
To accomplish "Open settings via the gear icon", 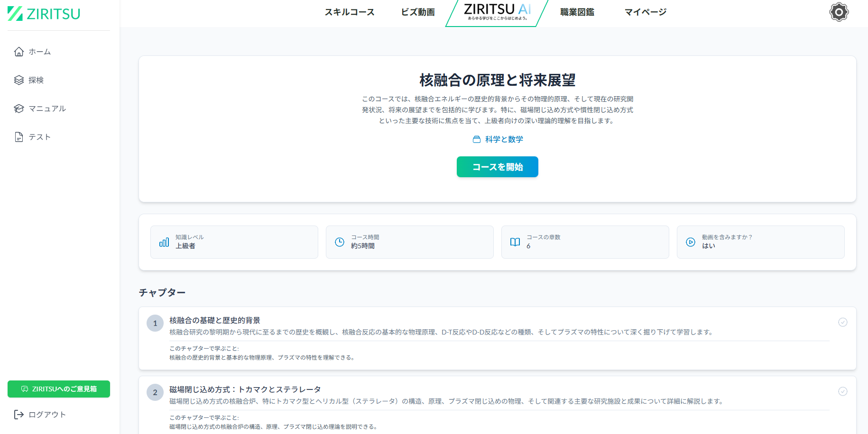I will (x=839, y=12).
